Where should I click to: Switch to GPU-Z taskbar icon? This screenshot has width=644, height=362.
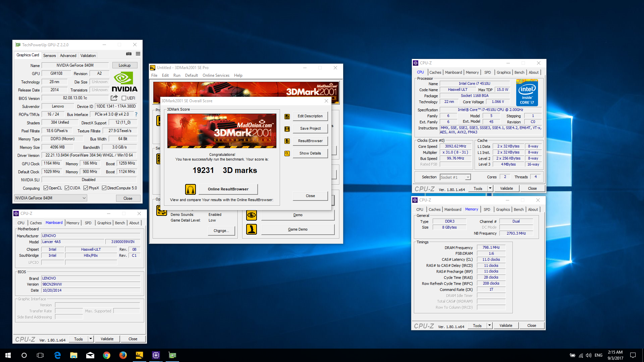172,355
